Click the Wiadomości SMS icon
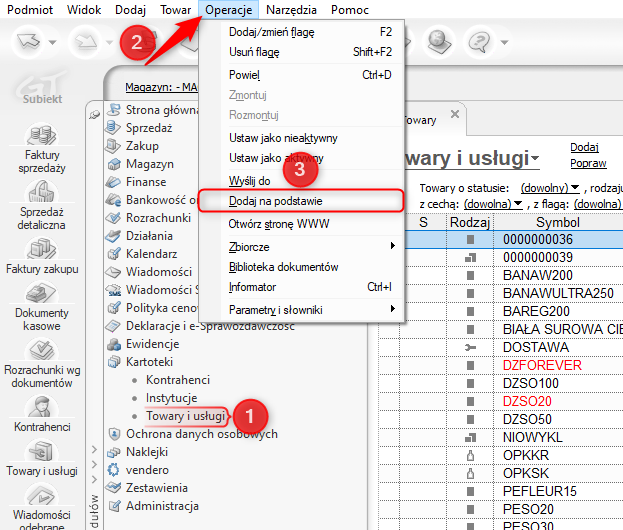Screen dimensions: 623x530 click(114, 290)
